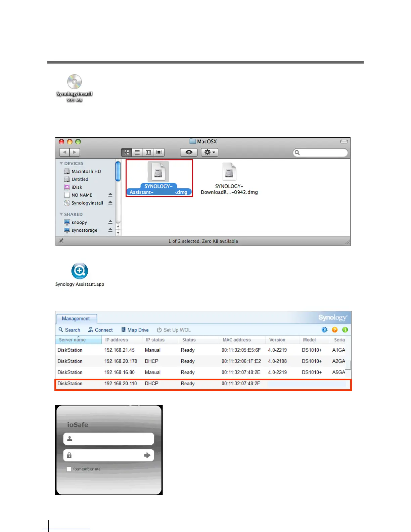Open the Management tab

point(76,318)
